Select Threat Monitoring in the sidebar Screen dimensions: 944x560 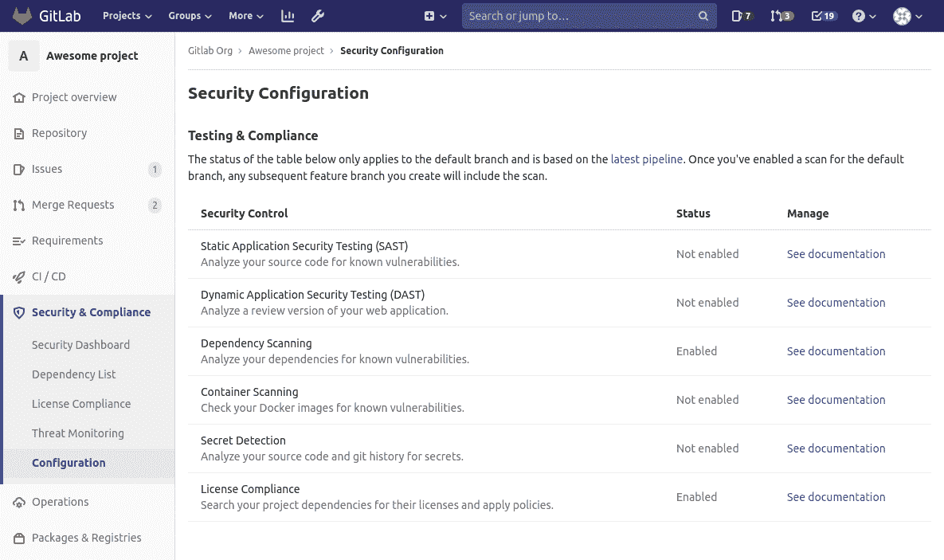click(77, 433)
